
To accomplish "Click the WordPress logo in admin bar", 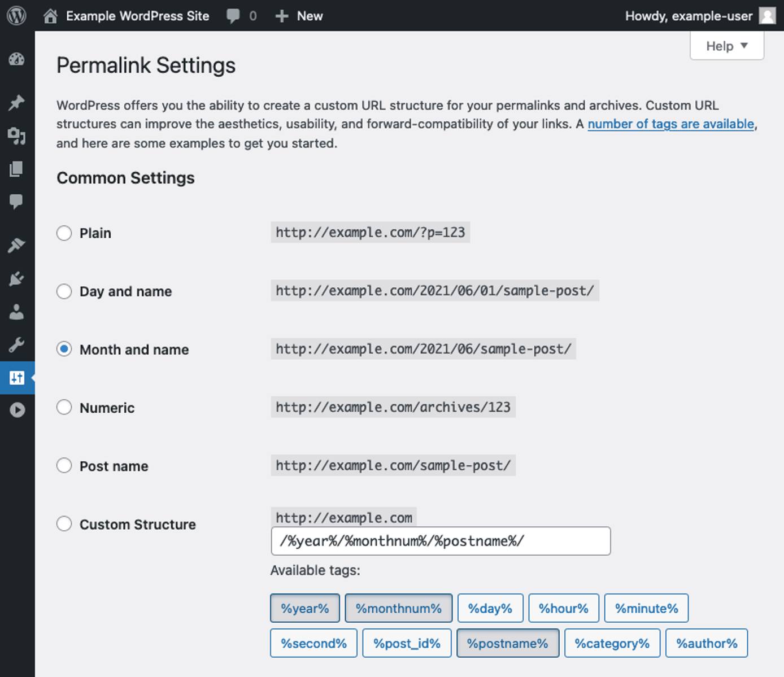I will 16,15.
